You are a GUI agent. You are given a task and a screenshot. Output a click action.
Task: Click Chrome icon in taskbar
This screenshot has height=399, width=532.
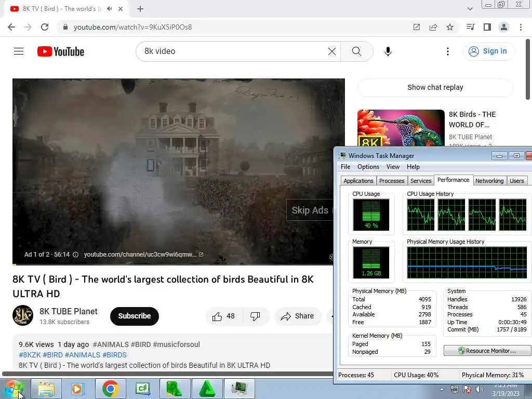[x=110, y=389]
